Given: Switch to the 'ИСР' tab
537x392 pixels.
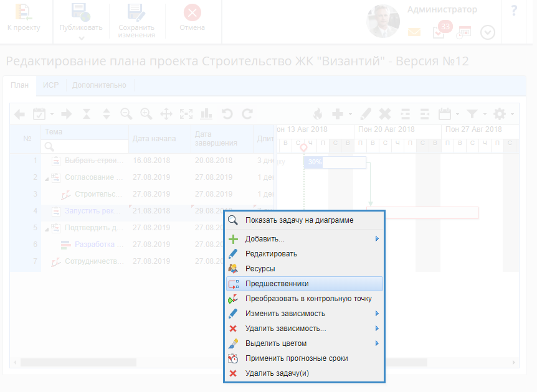Looking at the screenshot, I should [50, 85].
